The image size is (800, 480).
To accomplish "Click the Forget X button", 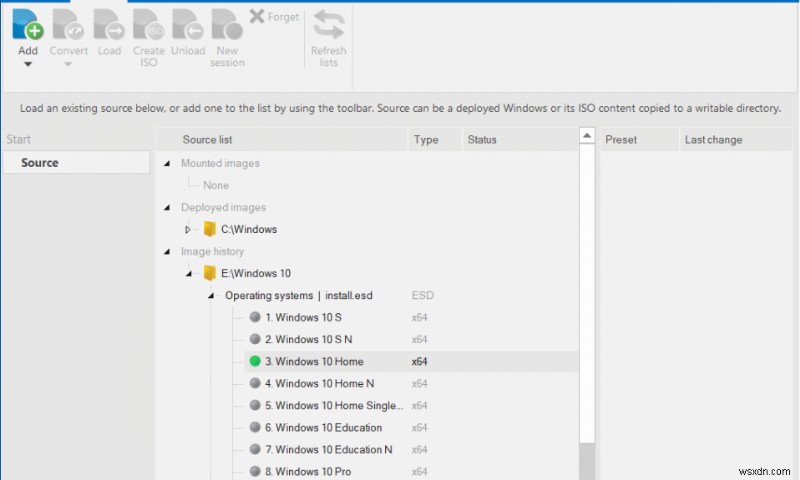I will [x=257, y=16].
